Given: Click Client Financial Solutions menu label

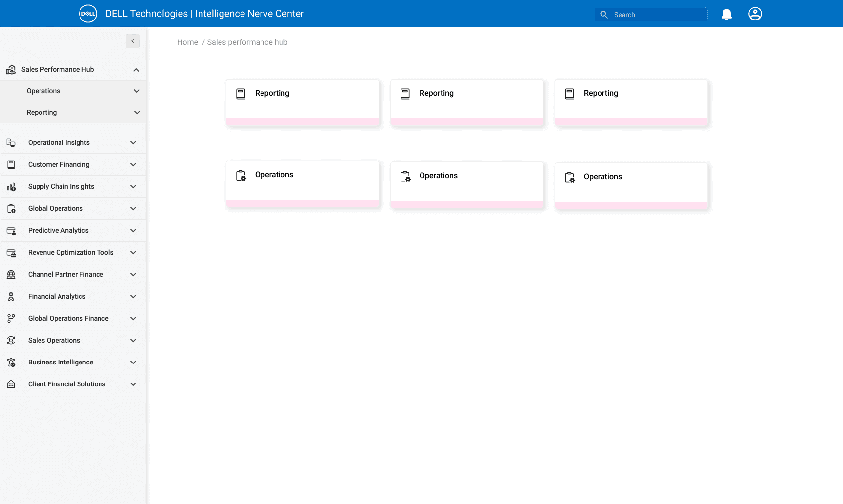Looking at the screenshot, I should (67, 384).
